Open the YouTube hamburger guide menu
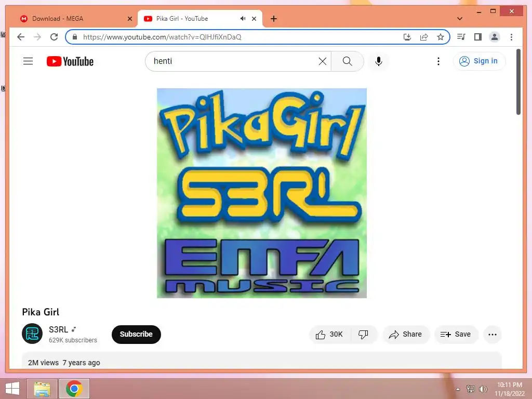Screen dimensions: 532x399 click(x=28, y=61)
